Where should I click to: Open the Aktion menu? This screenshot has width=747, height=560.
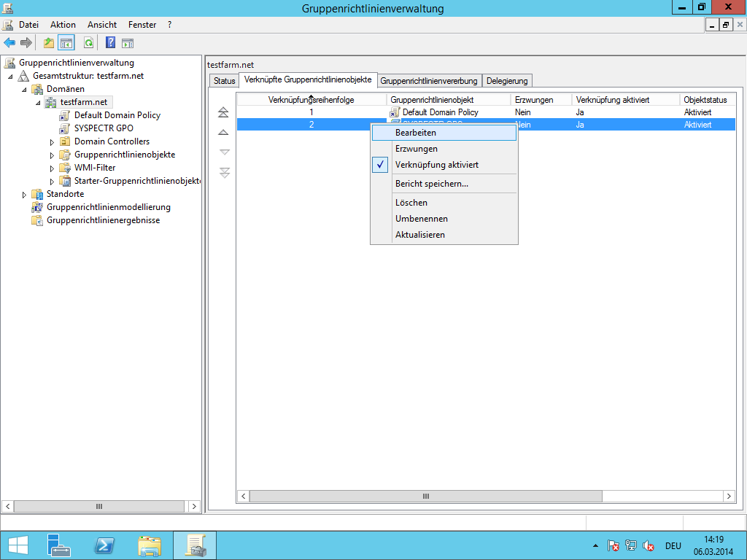point(63,25)
